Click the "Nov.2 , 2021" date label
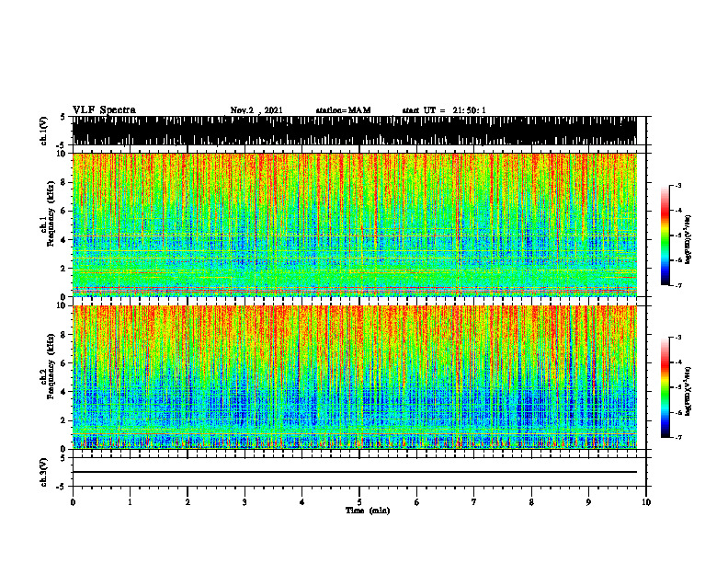 coord(256,110)
